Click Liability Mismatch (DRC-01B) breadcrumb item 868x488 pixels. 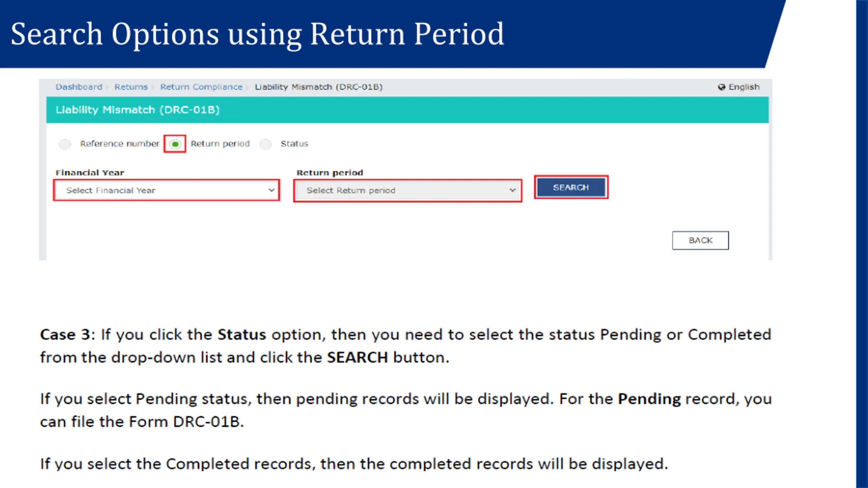pyautogui.click(x=319, y=87)
